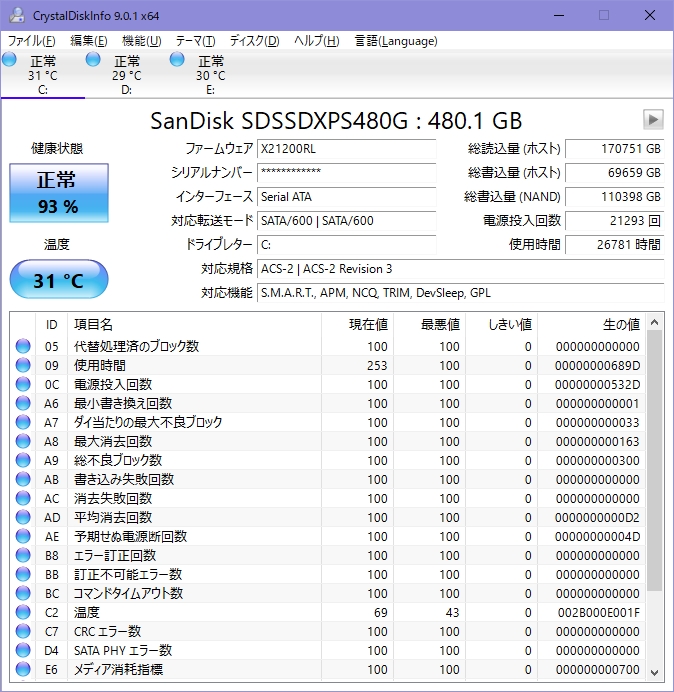Click status orb of attribute 09 row
This screenshot has width=674, height=692.
pos(23,365)
